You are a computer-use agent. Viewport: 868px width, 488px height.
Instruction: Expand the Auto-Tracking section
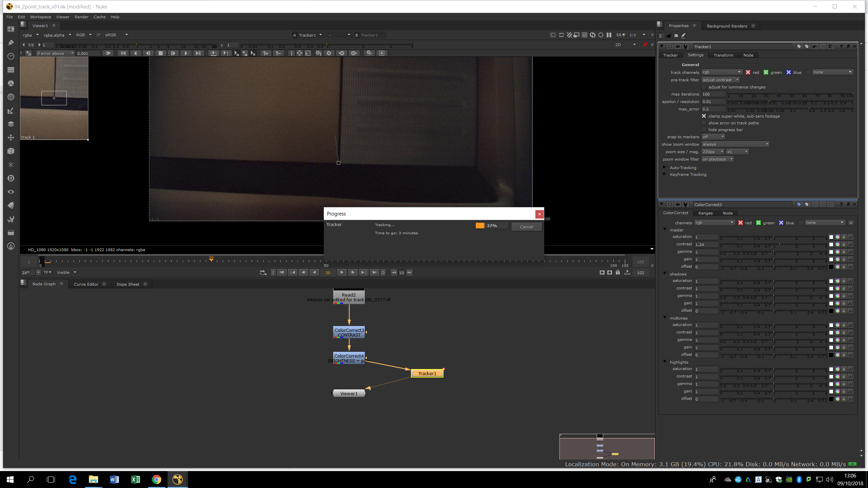(665, 167)
